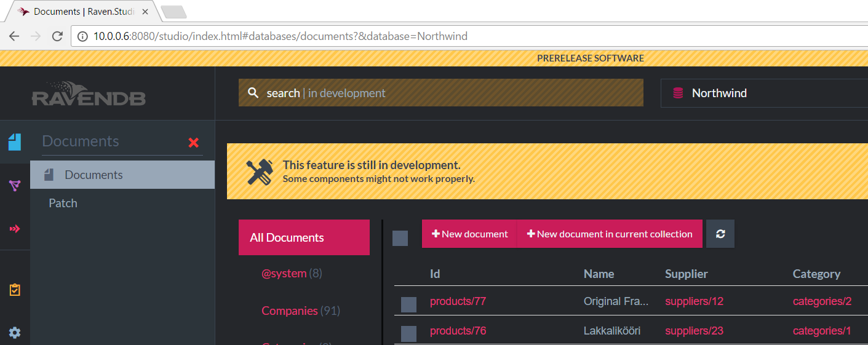This screenshot has height=345, width=868.
Task: Click the search magnifier icon
Action: tap(253, 93)
